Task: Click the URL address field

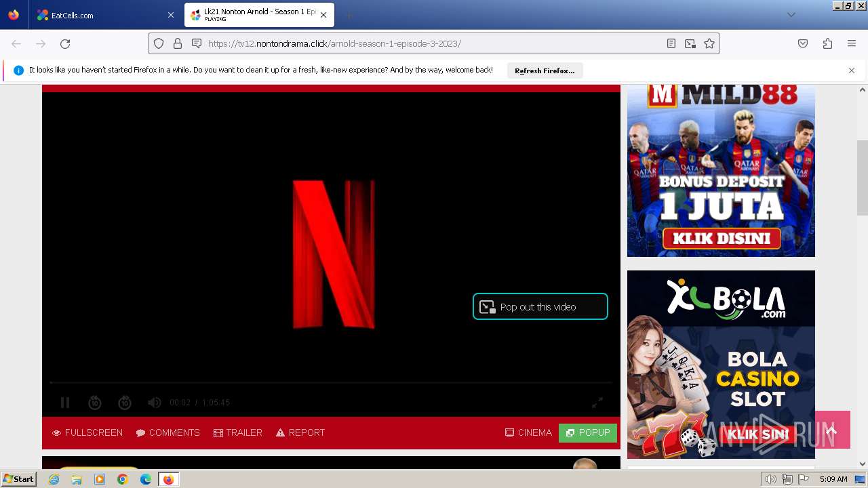Action: click(x=434, y=43)
